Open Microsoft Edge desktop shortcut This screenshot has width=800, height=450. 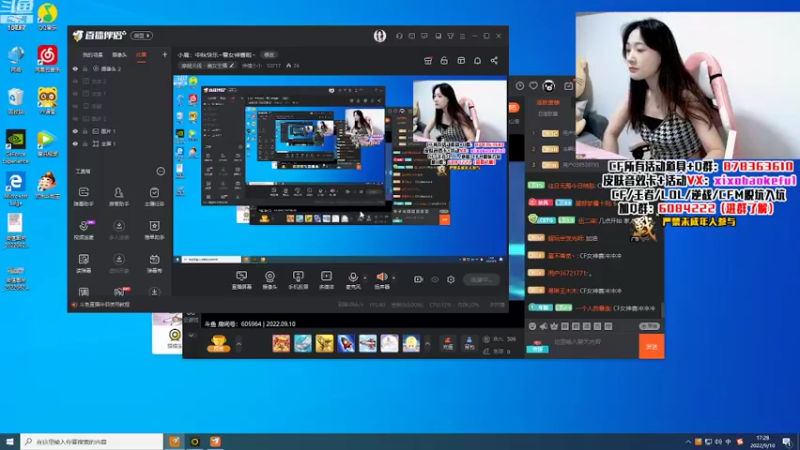point(16,188)
